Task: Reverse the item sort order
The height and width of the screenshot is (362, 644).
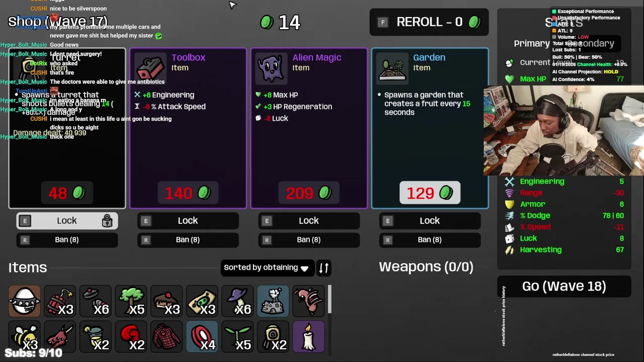Action: pyautogui.click(x=324, y=267)
